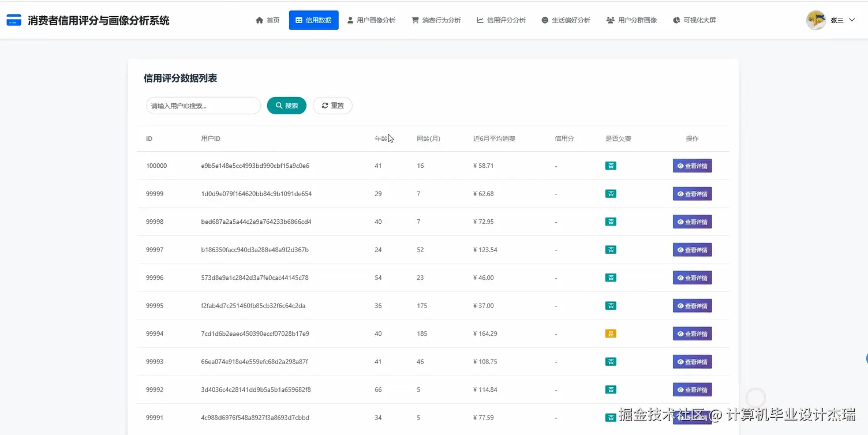Focus the user ID search field
Screen dimensions: 868x435
click(203, 106)
